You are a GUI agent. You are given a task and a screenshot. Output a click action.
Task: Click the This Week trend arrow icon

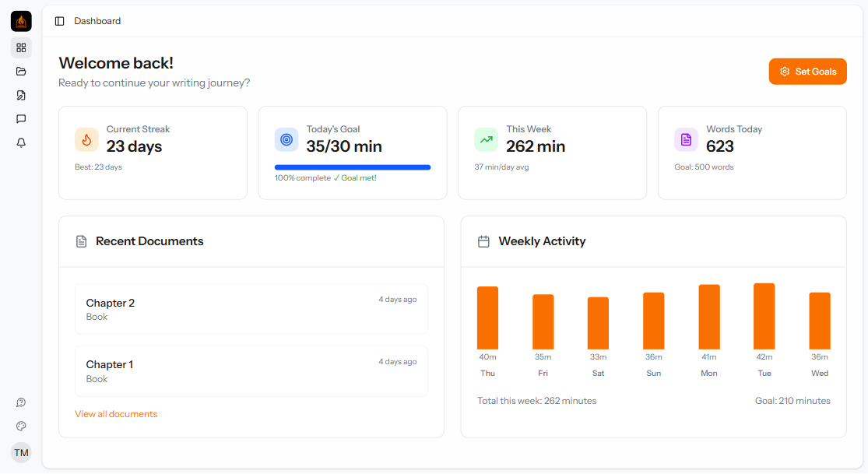point(487,139)
